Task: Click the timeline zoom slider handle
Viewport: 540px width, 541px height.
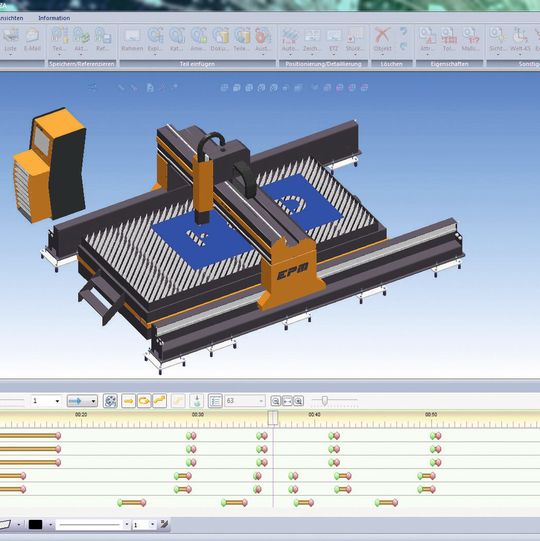Action: pos(324,401)
